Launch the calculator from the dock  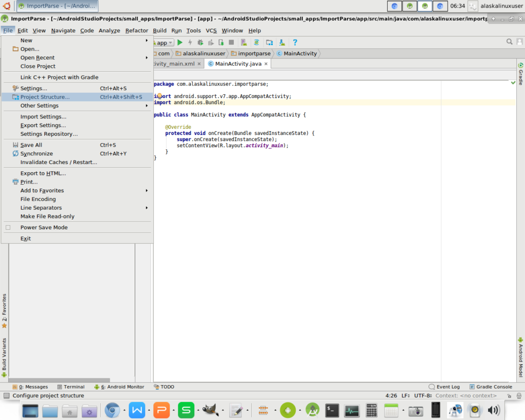[x=372, y=410]
